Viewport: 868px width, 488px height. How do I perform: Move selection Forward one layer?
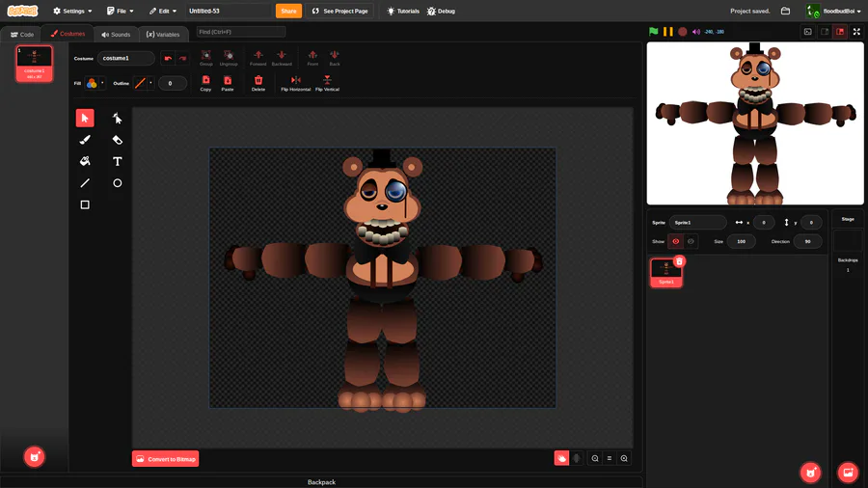(258, 58)
